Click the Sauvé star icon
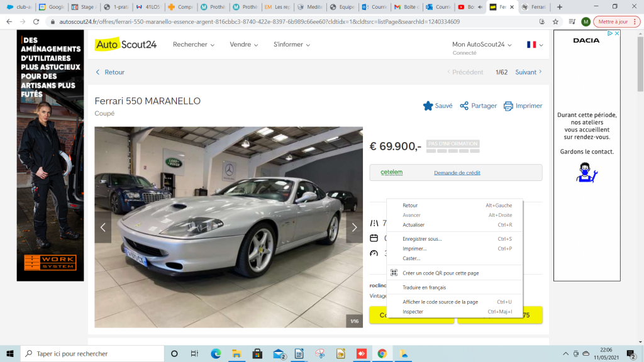 (428, 106)
